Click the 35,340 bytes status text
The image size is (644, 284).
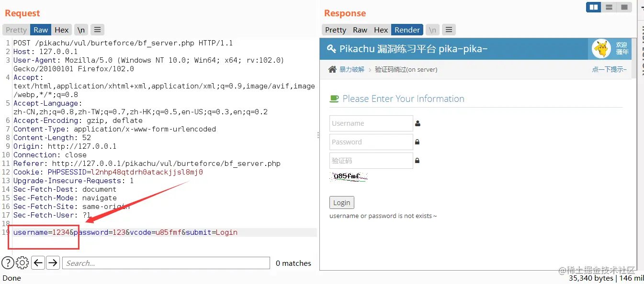591,278
